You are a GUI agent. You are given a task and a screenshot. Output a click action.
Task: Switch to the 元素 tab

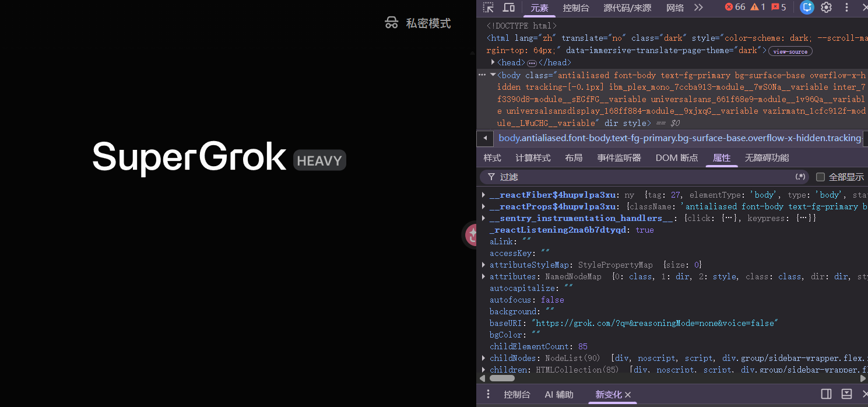point(539,8)
